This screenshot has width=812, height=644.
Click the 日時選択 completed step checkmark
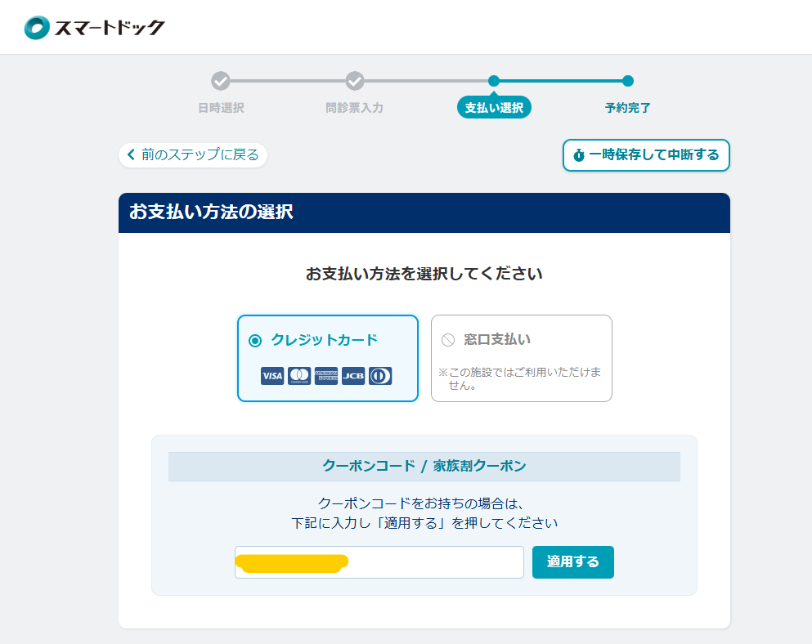pyautogui.click(x=221, y=81)
